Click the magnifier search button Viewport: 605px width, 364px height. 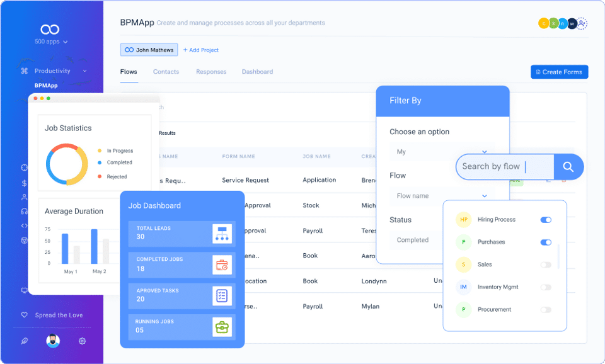(x=568, y=167)
